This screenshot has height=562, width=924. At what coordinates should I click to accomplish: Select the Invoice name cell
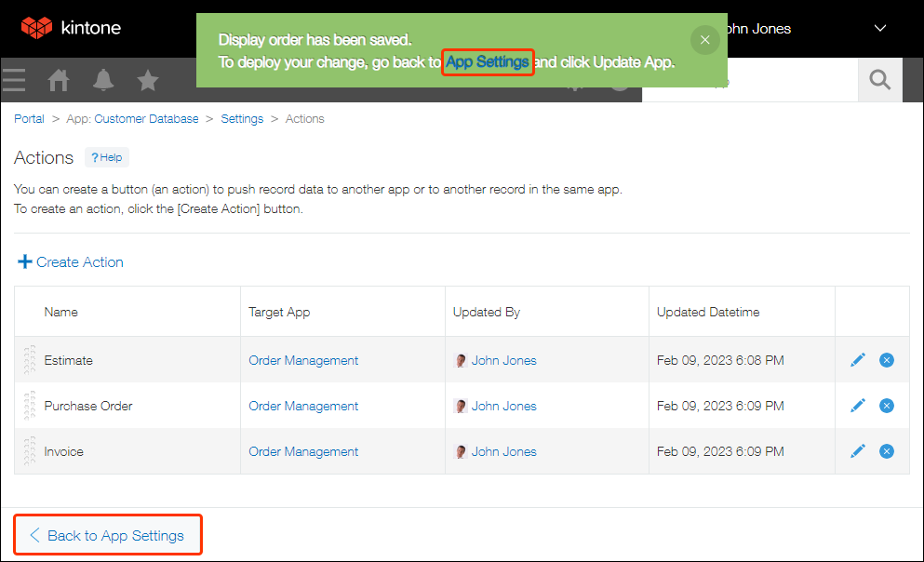[x=127, y=451]
